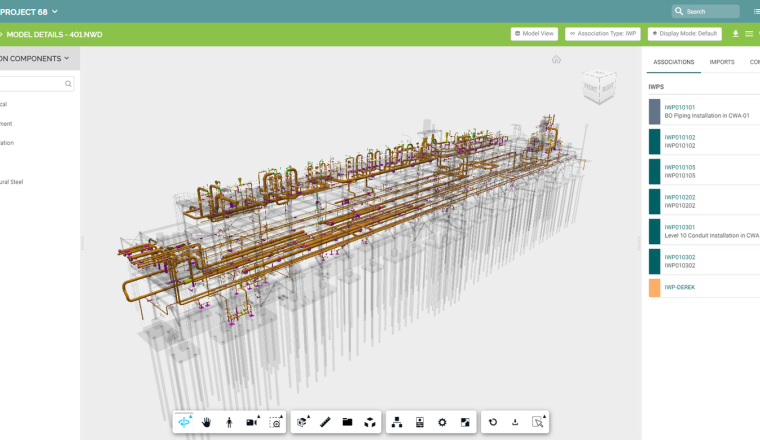Viewport: 760px width, 440px height.
Task: Open the Association Type: IWP selector
Action: (x=603, y=34)
